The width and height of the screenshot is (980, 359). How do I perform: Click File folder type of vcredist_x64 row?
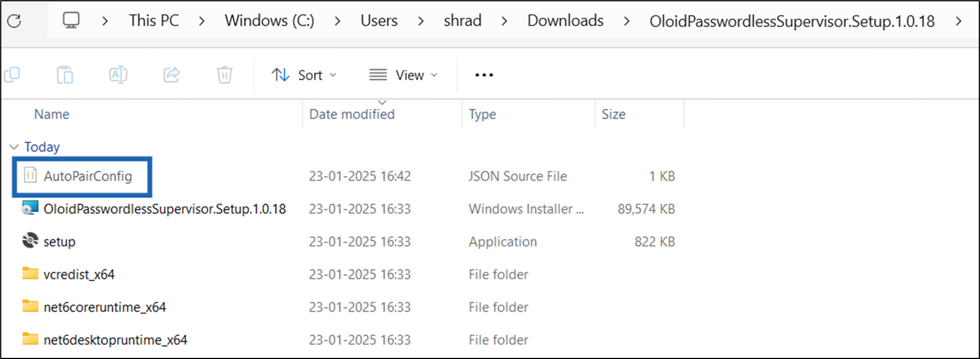(499, 274)
